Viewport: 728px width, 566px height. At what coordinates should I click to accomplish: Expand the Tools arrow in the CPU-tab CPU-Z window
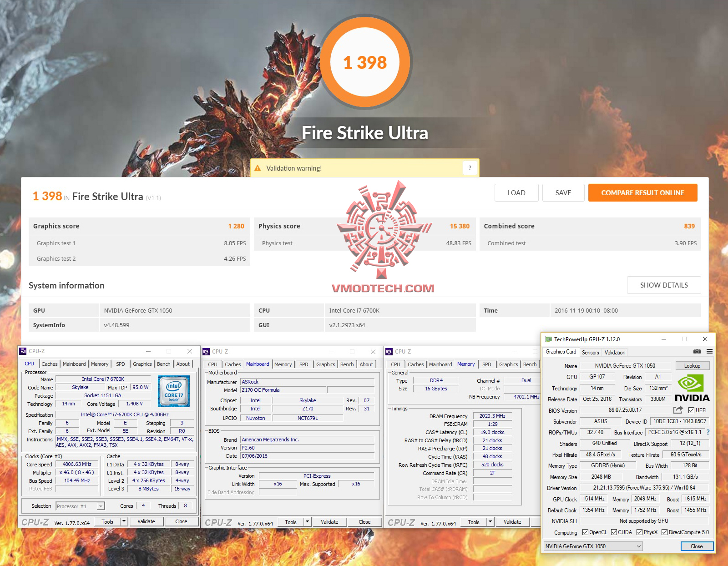pyautogui.click(x=124, y=521)
